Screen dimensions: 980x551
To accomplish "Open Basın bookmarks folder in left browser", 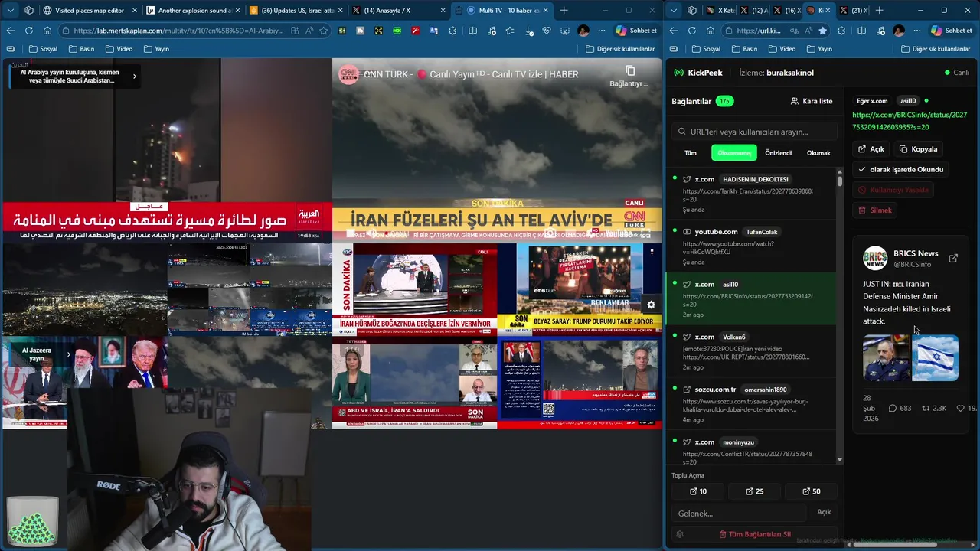I will 82,49.
